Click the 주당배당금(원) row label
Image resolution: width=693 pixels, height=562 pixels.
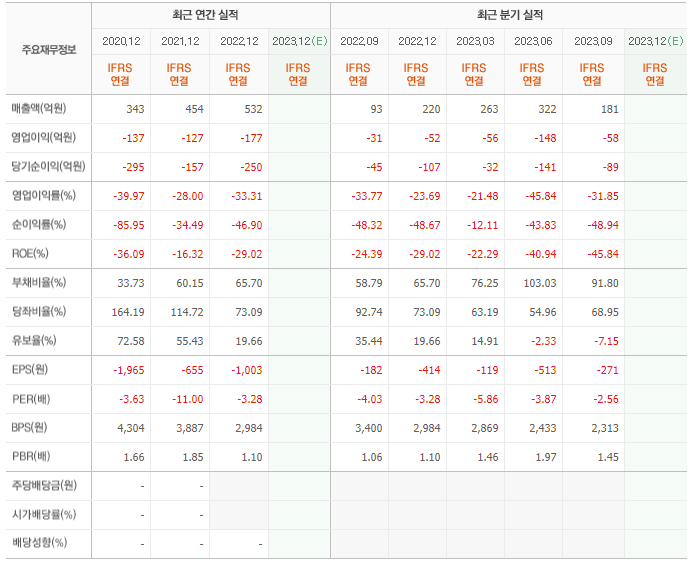pyautogui.click(x=44, y=486)
